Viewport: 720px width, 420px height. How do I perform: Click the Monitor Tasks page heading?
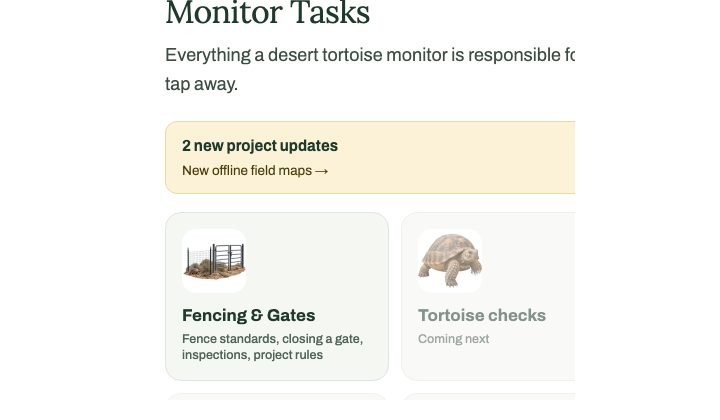click(268, 13)
